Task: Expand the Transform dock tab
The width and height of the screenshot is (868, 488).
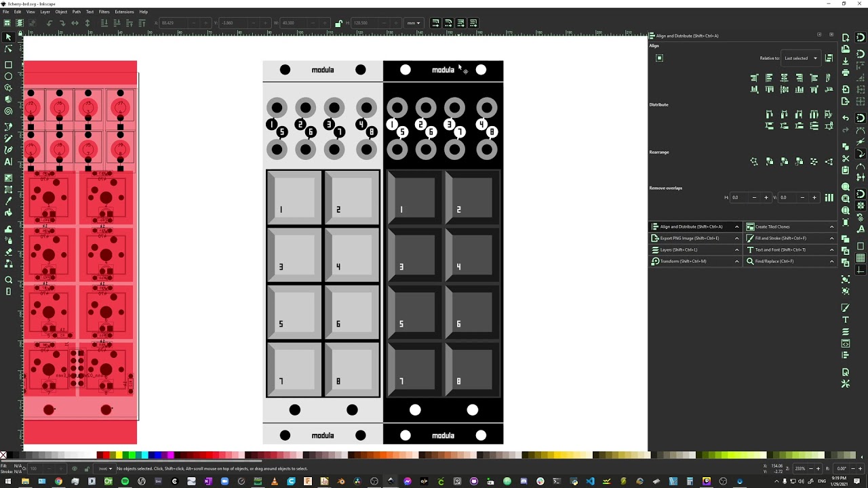Action: pos(696,261)
